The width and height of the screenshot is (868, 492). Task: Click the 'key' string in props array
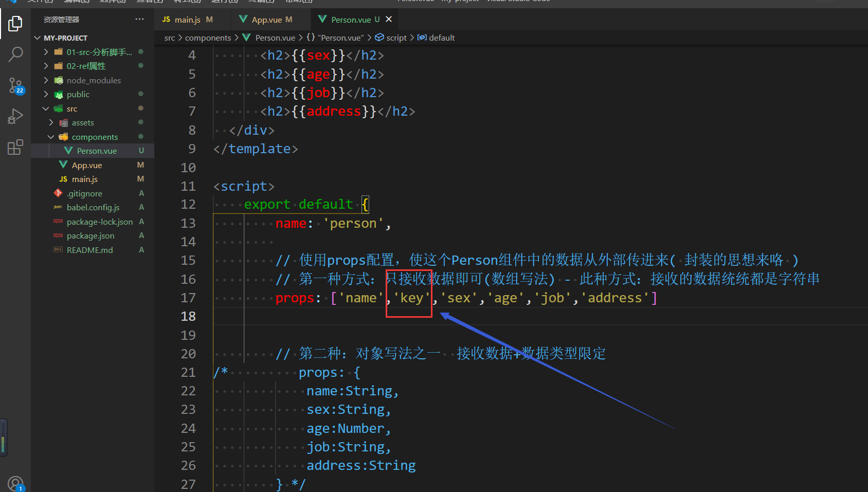[412, 298]
